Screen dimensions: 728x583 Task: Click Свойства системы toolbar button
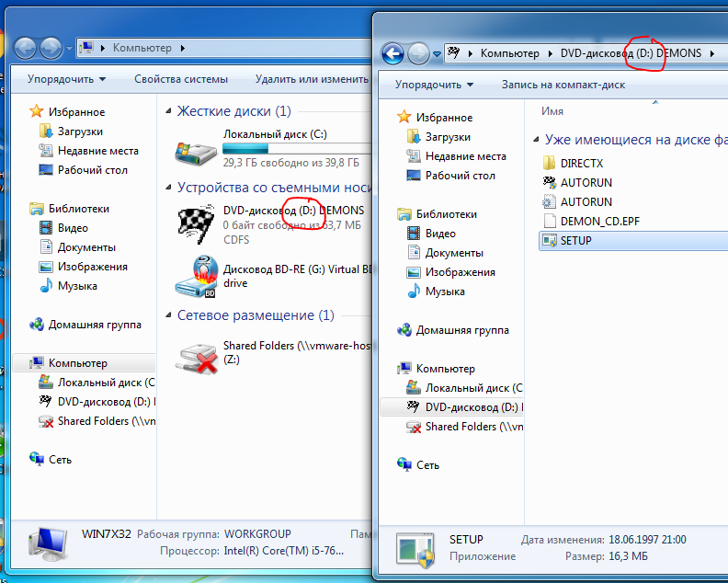tap(181, 79)
